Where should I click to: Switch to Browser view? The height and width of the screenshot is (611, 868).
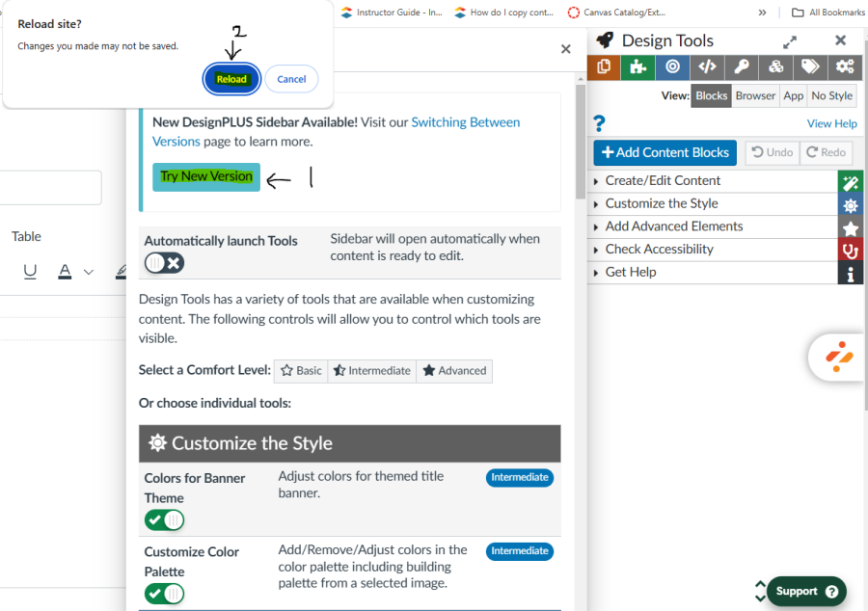coord(755,95)
